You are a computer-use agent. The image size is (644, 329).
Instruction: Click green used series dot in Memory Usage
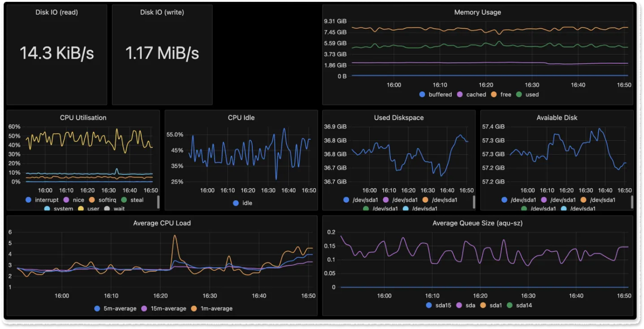click(x=519, y=95)
